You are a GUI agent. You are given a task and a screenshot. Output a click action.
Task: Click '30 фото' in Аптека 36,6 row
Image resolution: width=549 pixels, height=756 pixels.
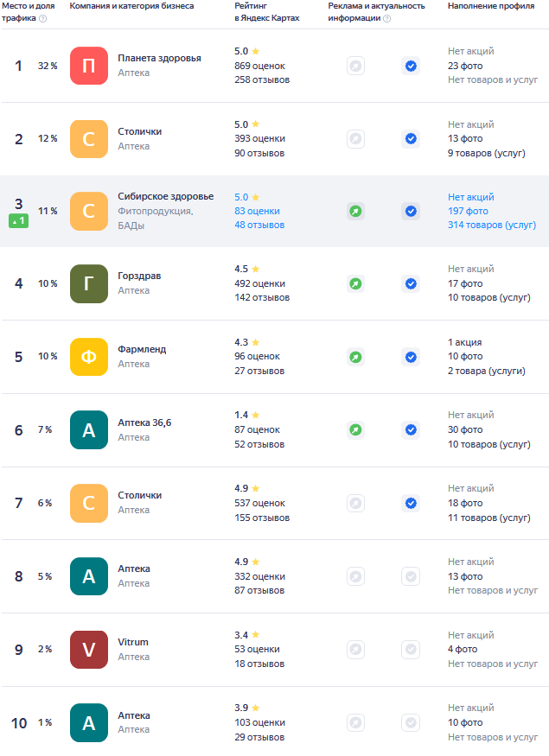(x=465, y=429)
